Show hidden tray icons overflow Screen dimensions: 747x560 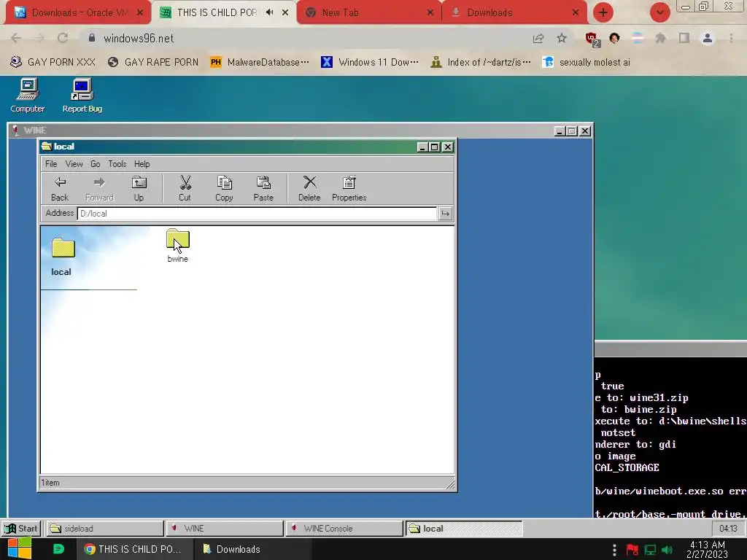(614, 550)
